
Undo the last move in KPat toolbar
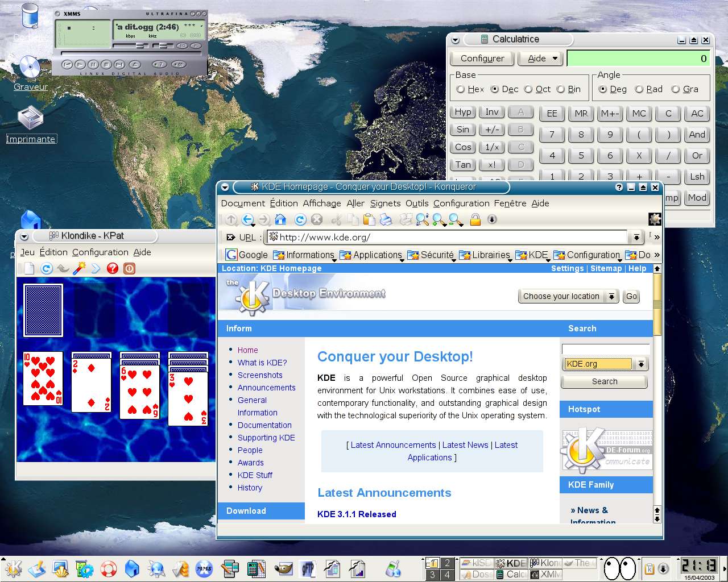[63, 268]
